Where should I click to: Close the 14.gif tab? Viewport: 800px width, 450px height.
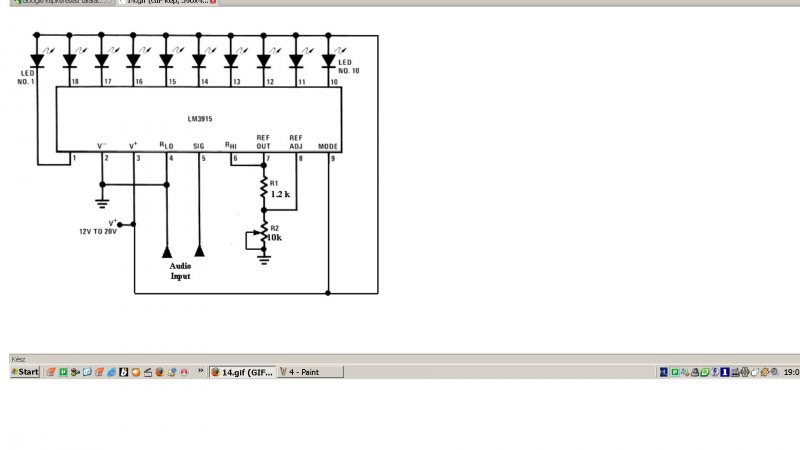click(213, 2)
